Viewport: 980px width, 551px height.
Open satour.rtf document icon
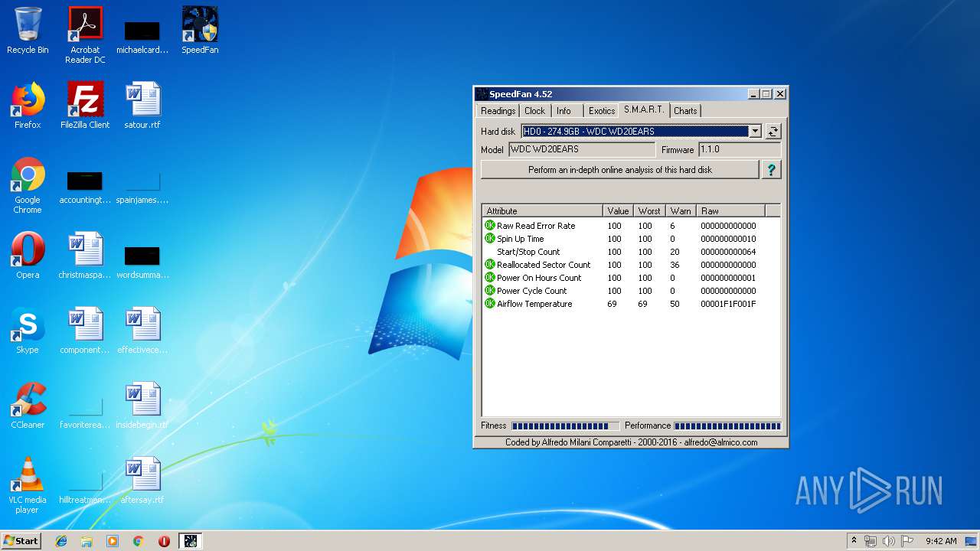(x=142, y=106)
